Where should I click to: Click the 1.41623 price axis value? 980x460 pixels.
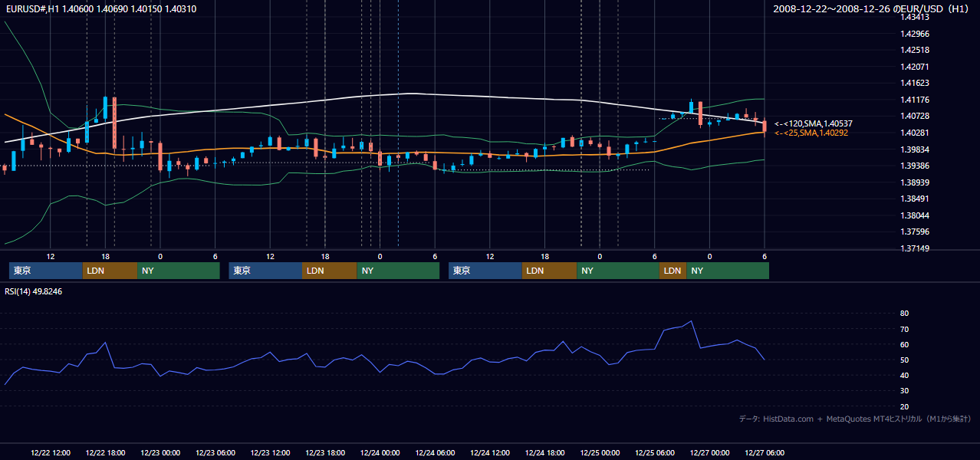914,83
